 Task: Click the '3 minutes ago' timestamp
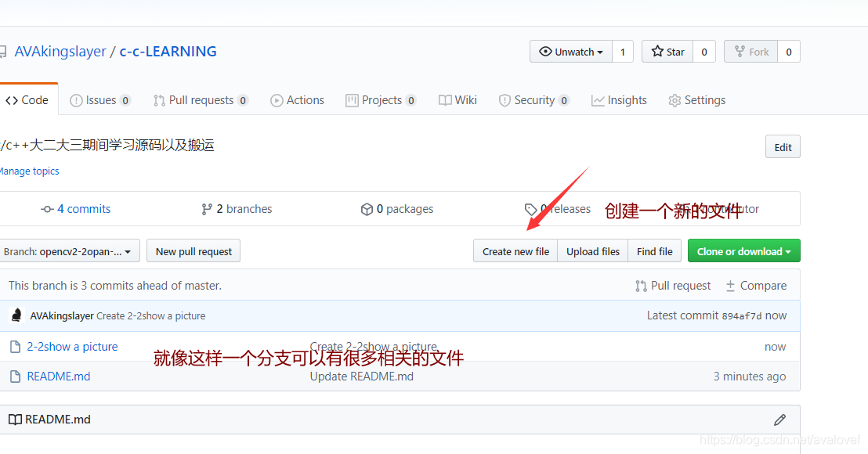(x=750, y=377)
